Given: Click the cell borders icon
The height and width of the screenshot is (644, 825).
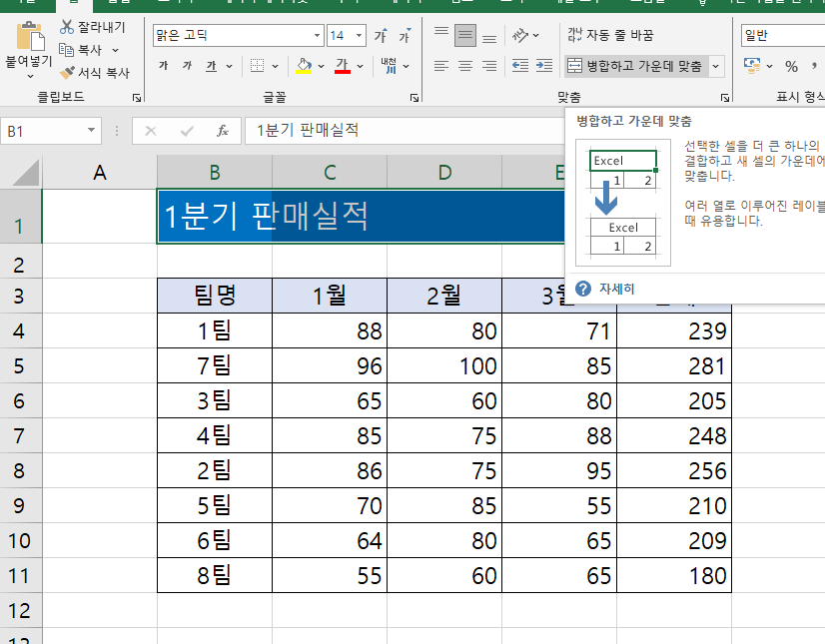Looking at the screenshot, I should (x=257, y=66).
